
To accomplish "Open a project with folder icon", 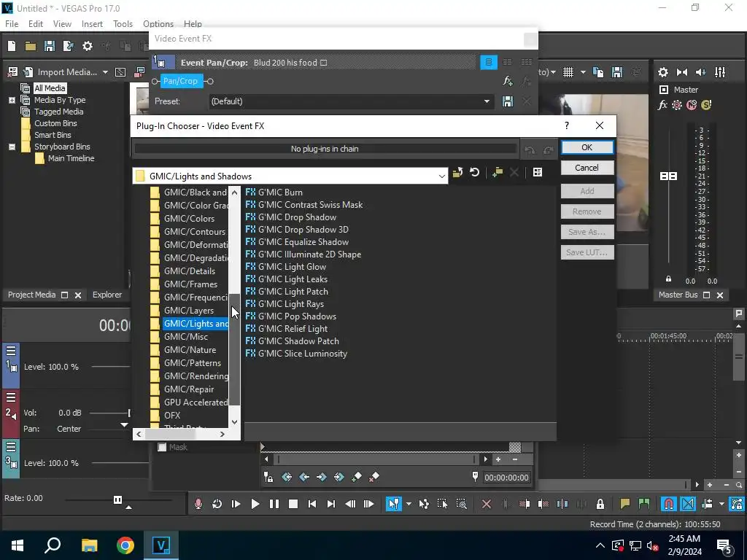I will 31,46.
